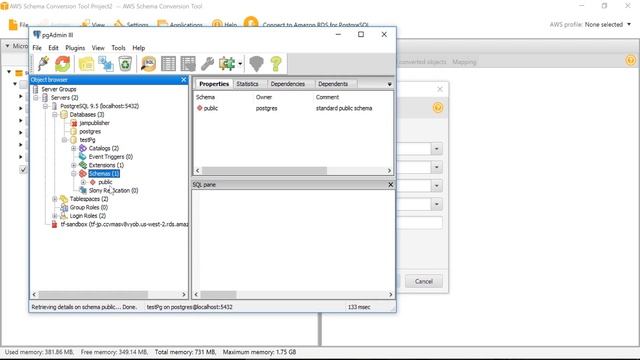Screen dimensions: 640x360
Task: Open the pgAdmin File menu
Action: [37, 48]
